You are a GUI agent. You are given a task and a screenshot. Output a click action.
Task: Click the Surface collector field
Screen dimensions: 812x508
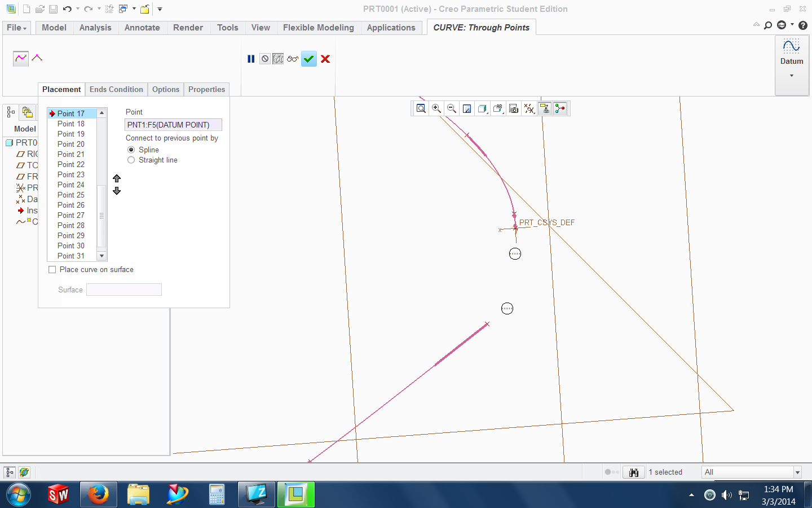(124, 290)
